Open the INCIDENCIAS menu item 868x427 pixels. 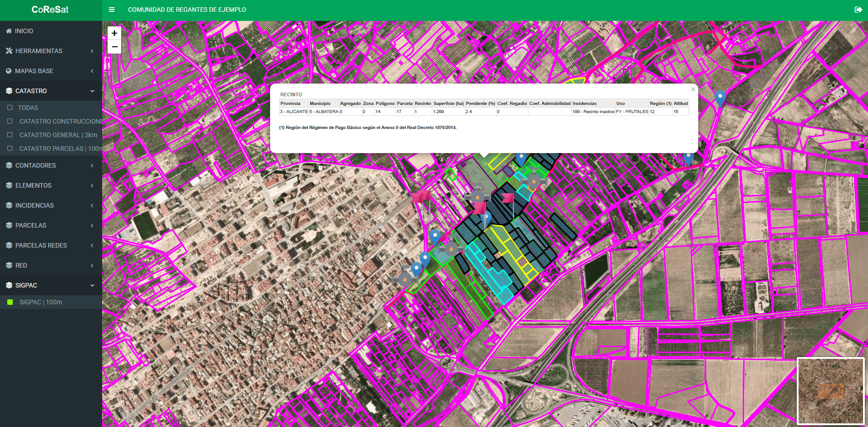tap(35, 205)
